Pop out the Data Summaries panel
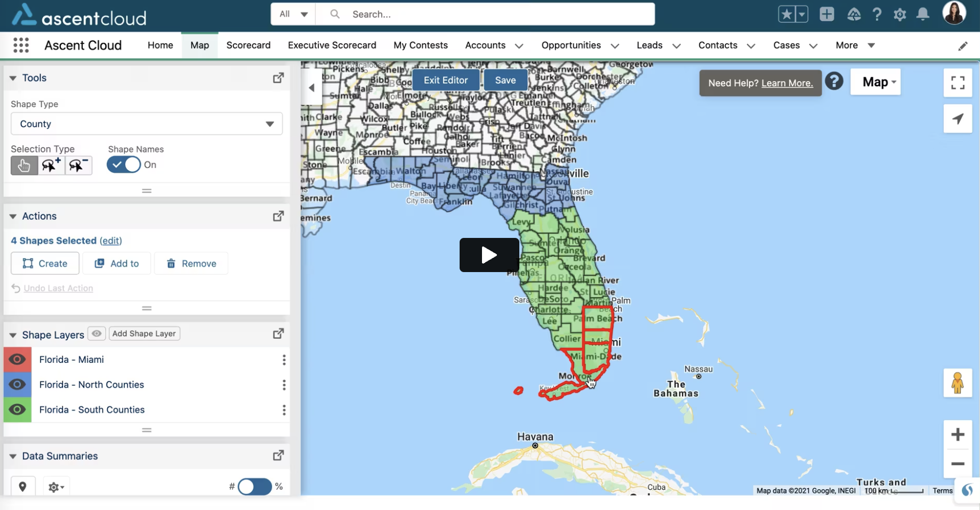 278,456
